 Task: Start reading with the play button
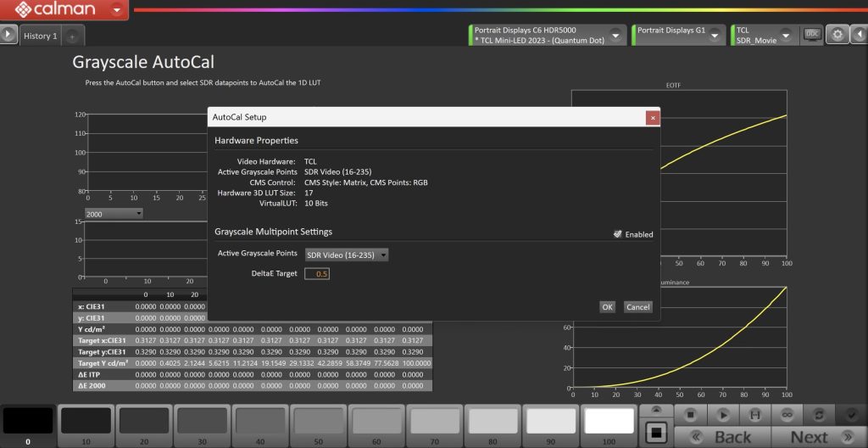tap(722, 415)
